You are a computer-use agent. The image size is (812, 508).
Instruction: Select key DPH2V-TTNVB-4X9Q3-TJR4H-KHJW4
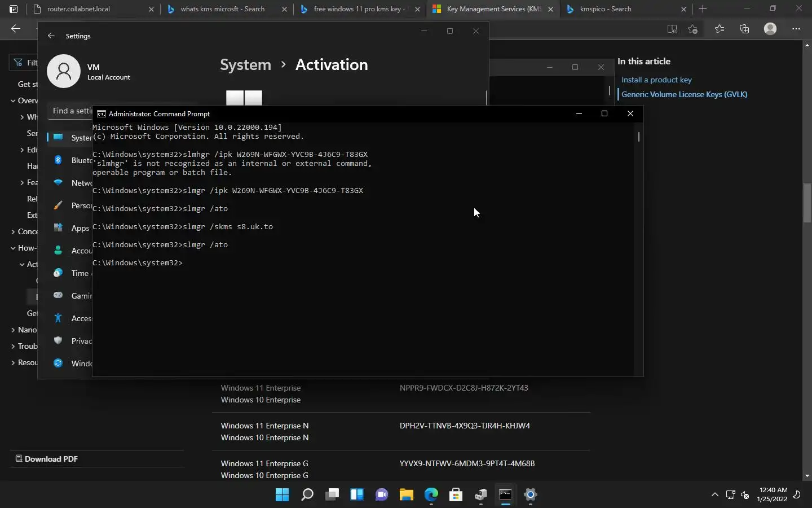point(465,426)
